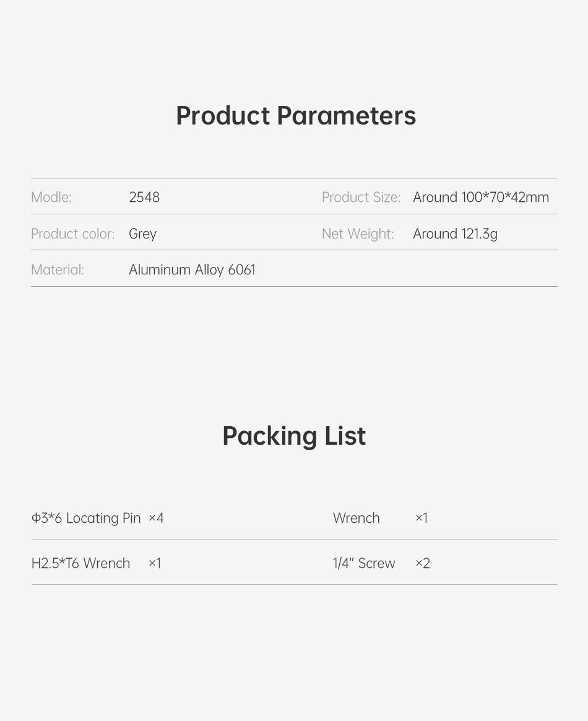The height and width of the screenshot is (721, 588).
Task: Click the ×4 quantity for Locating Pin
Action: 156,518
